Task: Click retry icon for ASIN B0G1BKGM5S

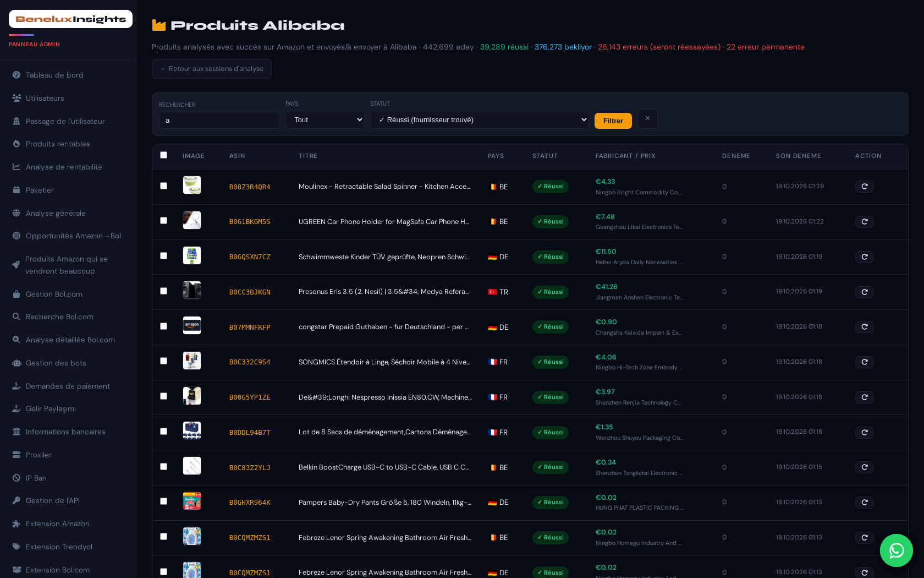Action: pos(864,222)
